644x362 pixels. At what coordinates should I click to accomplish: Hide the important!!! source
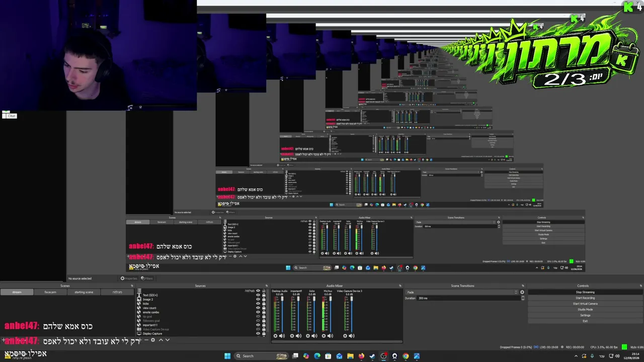pyautogui.click(x=258, y=325)
